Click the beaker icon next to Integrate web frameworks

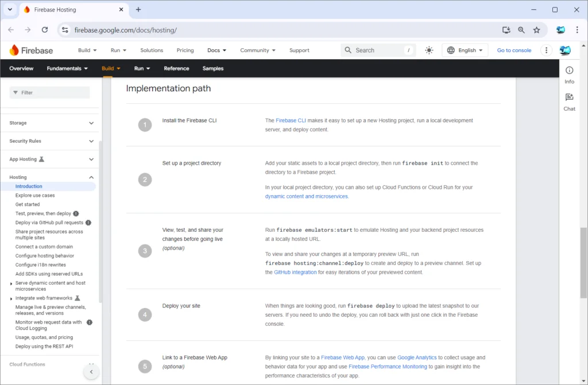coord(78,298)
